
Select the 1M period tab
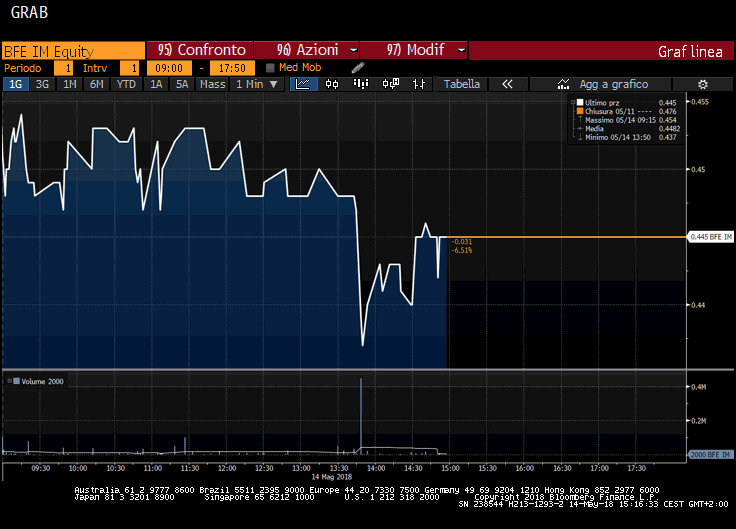[69, 84]
